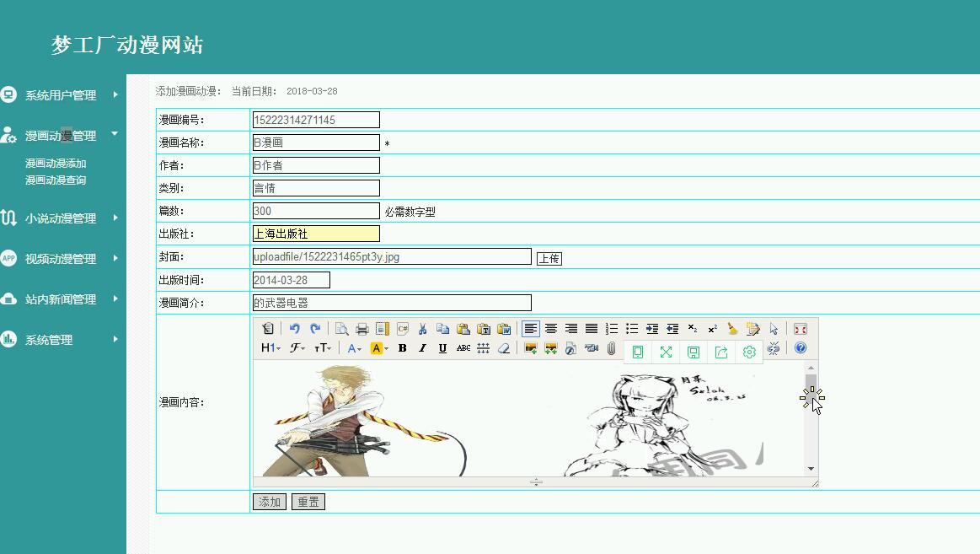Insert a template in the editor
980x554 pixels.
point(383,328)
